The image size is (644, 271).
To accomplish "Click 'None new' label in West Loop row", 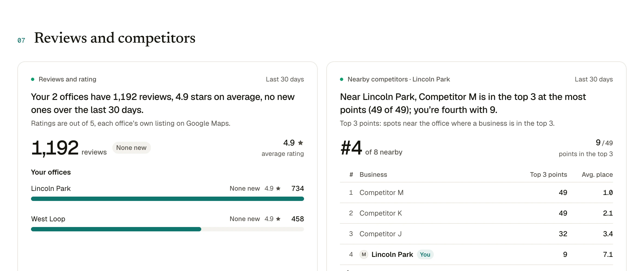I will [x=245, y=219].
